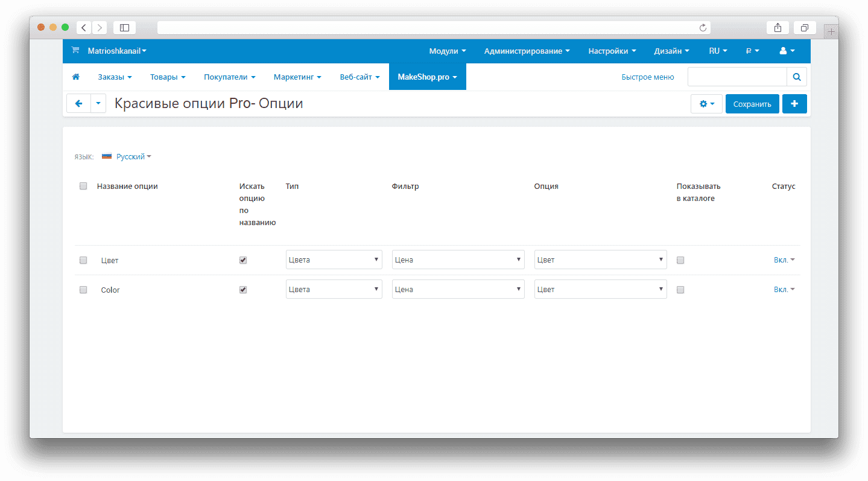Screen dimensions: 868x481
Task: Toggle the browser sidebar button
Action: 124,27
